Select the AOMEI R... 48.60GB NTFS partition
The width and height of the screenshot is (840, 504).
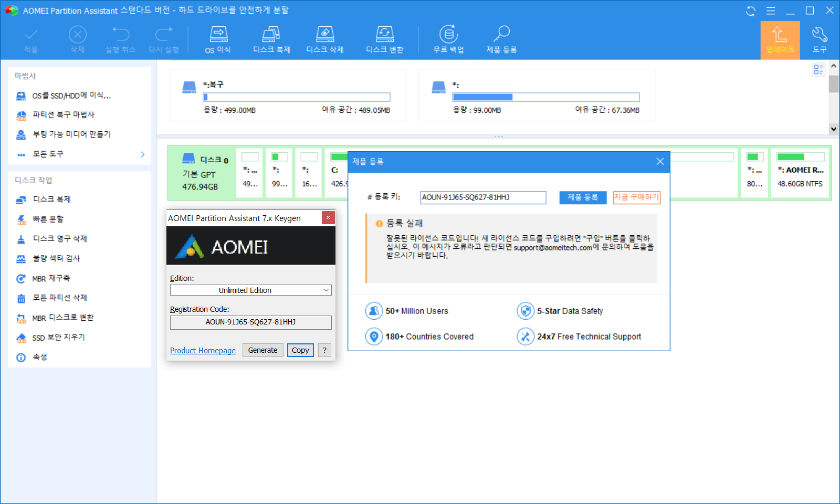[800, 173]
